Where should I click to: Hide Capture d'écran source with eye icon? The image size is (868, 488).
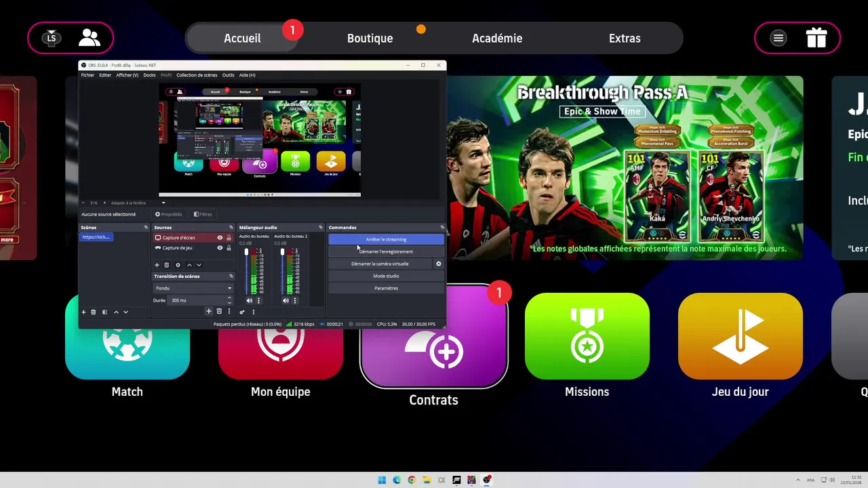[220, 238]
